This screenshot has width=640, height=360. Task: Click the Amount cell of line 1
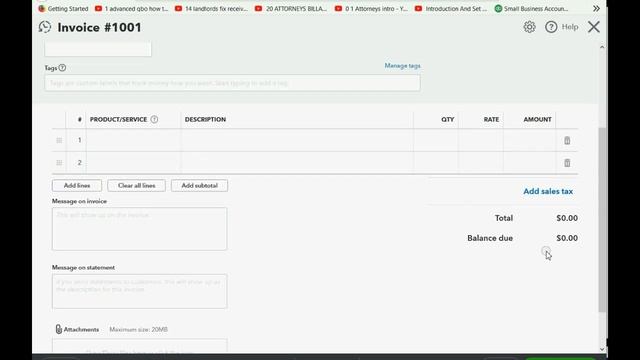click(x=529, y=140)
